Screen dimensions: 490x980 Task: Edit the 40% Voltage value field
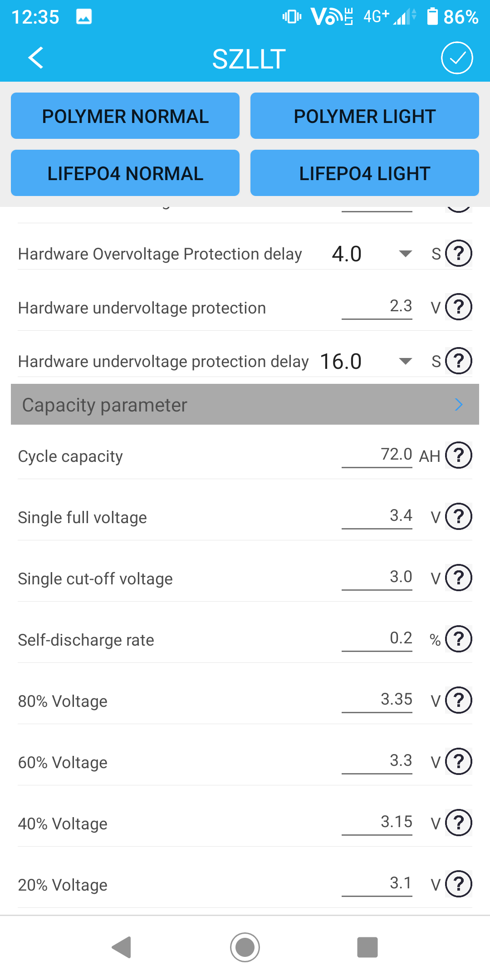377,823
